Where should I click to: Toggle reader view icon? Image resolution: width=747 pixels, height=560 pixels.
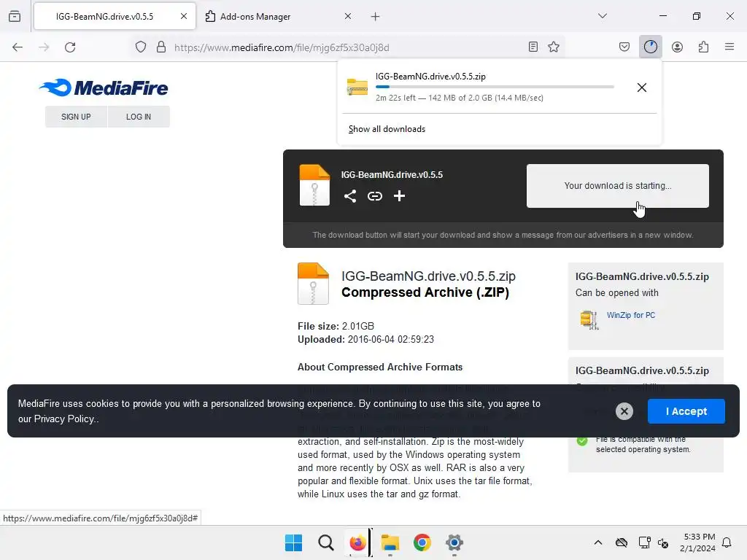click(533, 47)
